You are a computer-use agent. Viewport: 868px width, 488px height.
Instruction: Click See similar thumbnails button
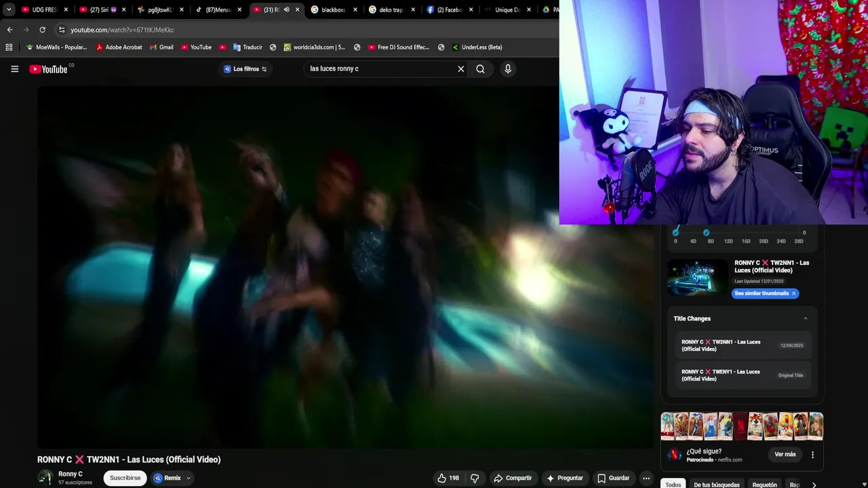tap(765, 293)
